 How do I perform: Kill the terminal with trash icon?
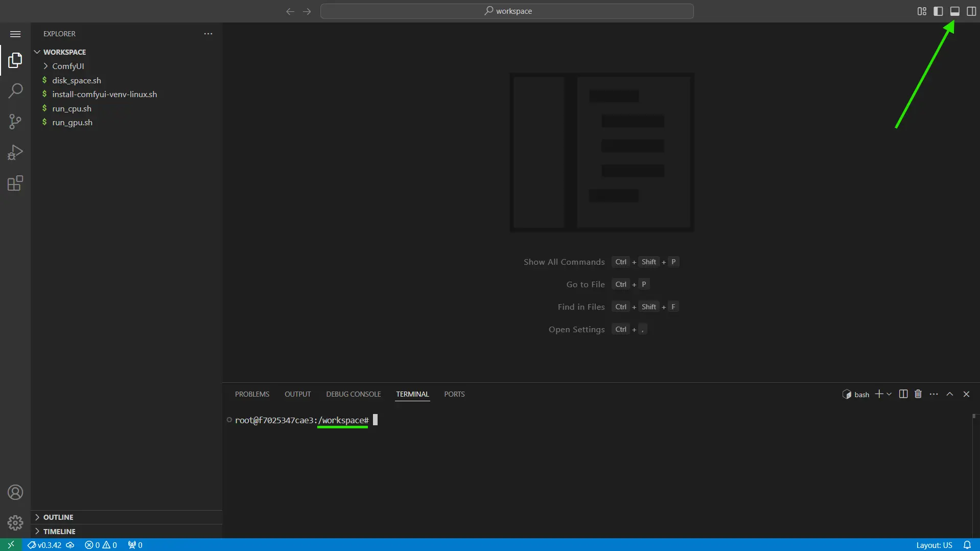918,394
